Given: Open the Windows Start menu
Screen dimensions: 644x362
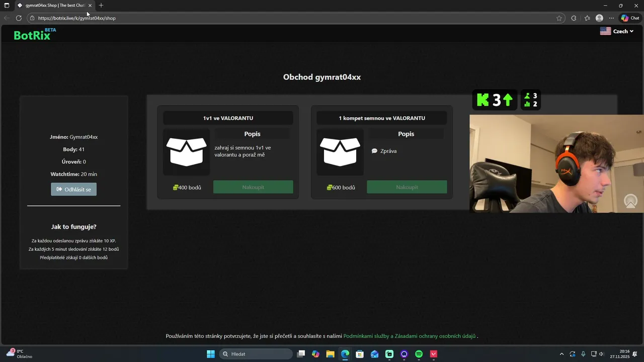Looking at the screenshot, I should click(211, 354).
